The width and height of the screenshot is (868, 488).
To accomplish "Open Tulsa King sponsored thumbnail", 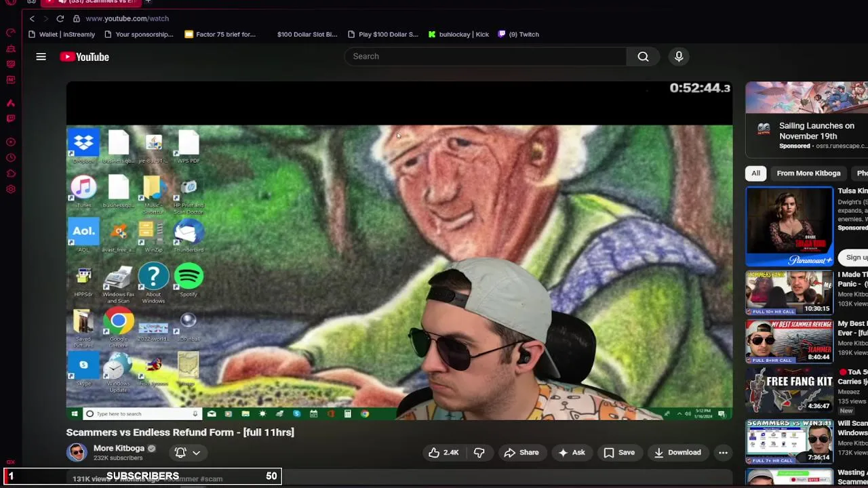I will pyautogui.click(x=789, y=226).
